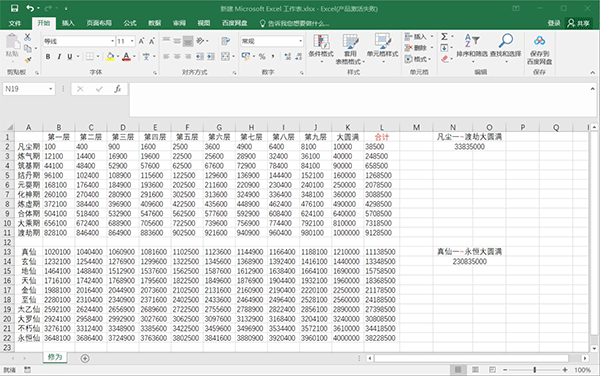
Task: Open the AutoSum sigma tool
Action: pyautogui.click(x=444, y=37)
